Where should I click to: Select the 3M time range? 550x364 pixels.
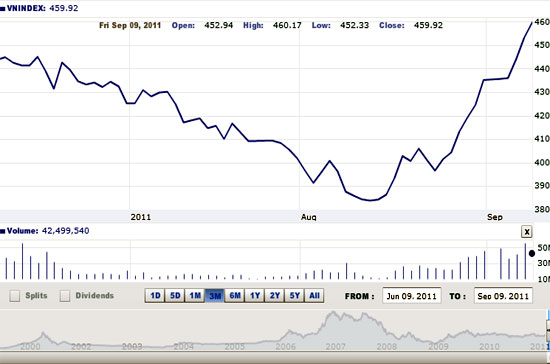[x=215, y=296]
